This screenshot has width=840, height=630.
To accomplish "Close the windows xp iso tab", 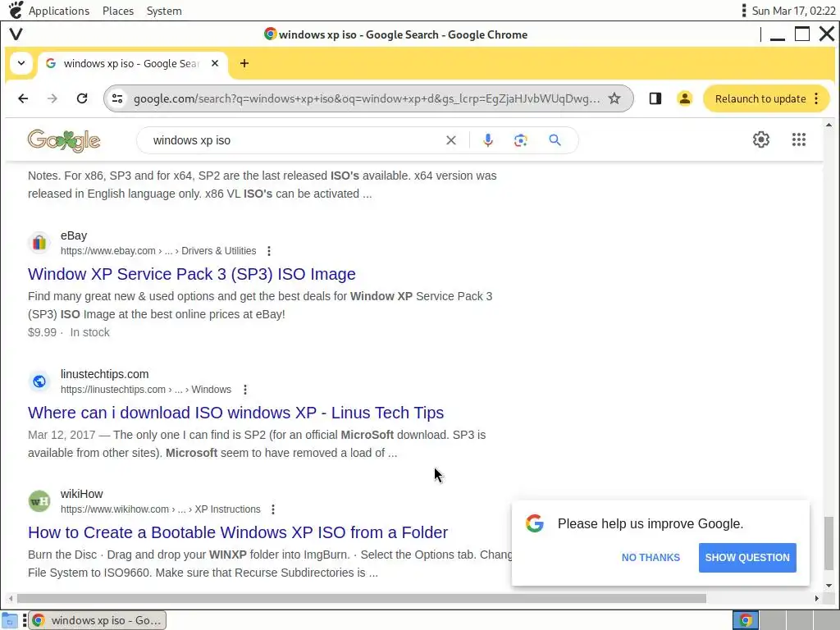I will [215, 63].
